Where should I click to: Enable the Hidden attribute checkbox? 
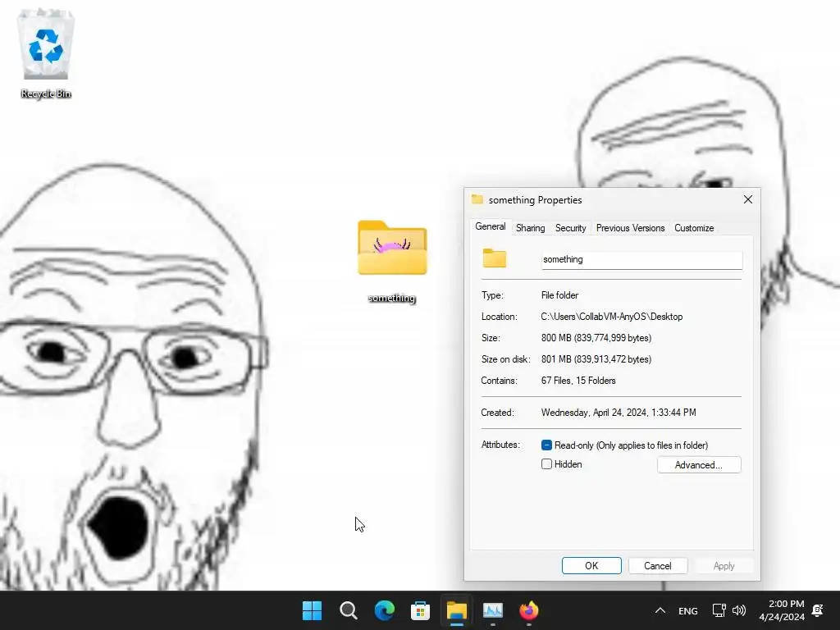[x=546, y=464]
